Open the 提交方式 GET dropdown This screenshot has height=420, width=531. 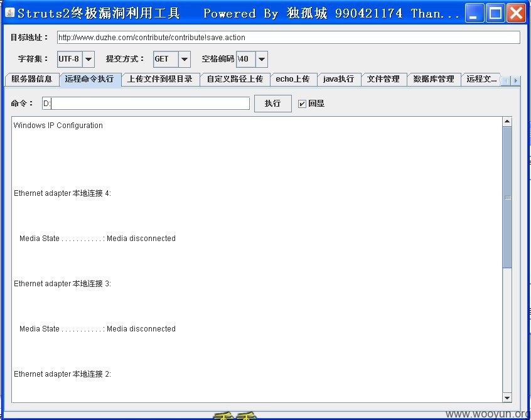click(x=185, y=59)
